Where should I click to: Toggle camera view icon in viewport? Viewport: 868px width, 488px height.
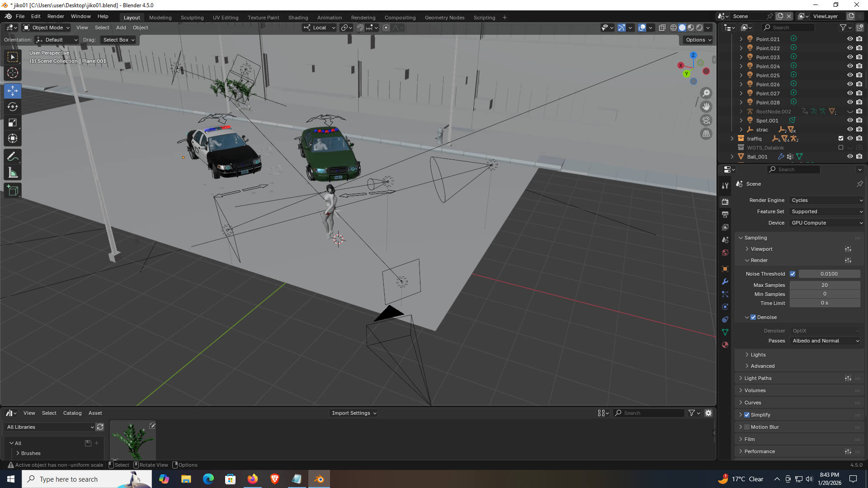pos(706,120)
